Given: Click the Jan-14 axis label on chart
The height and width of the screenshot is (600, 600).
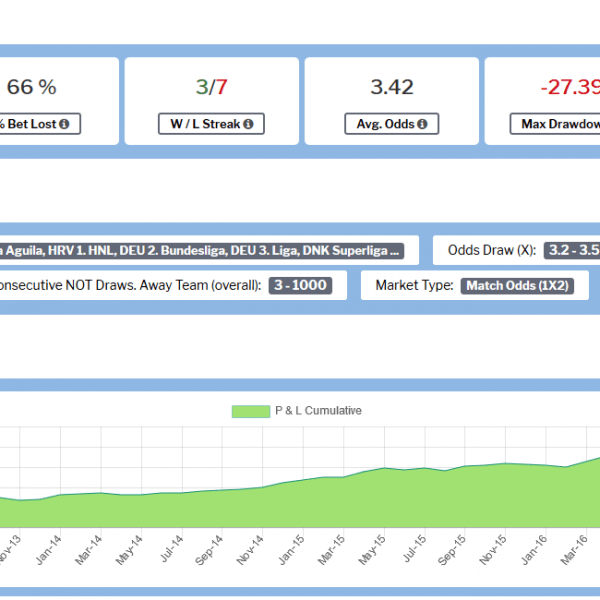Looking at the screenshot, I should (49, 550).
